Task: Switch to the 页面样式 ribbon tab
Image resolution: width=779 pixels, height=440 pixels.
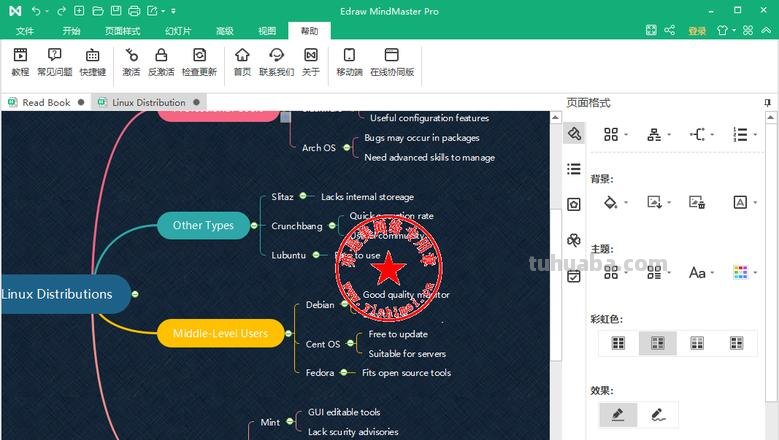Action: [x=122, y=31]
